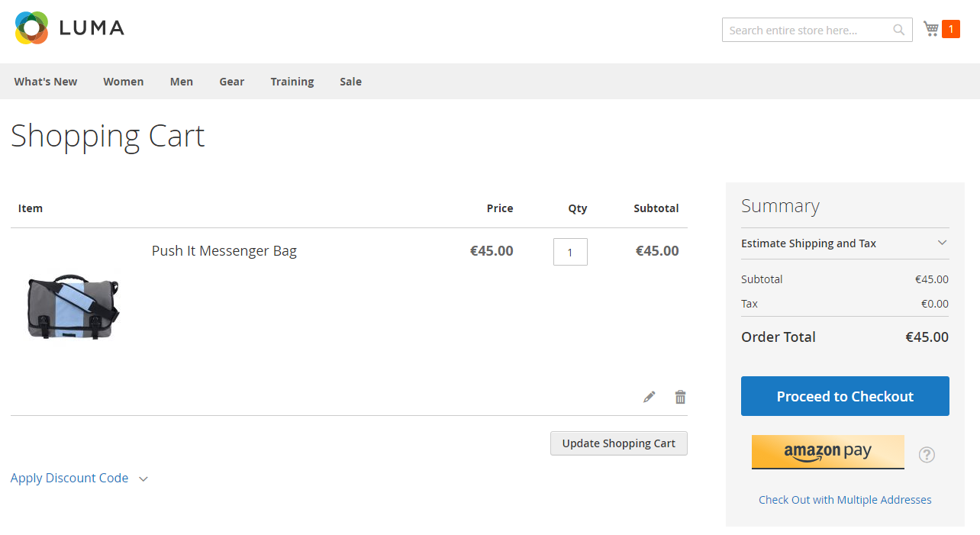Click the Proceed to Checkout button
Screen dimensions: 980x535
pyautogui.click(x=845, y=396)
